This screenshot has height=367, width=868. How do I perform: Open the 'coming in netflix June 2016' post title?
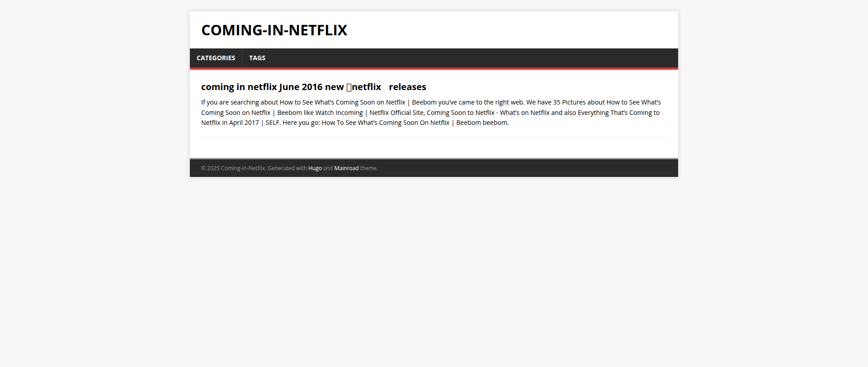[x=313, y=87]
